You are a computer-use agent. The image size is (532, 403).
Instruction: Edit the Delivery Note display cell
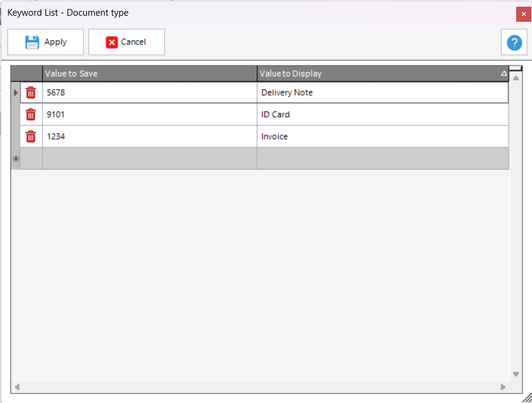coord(382,93)
